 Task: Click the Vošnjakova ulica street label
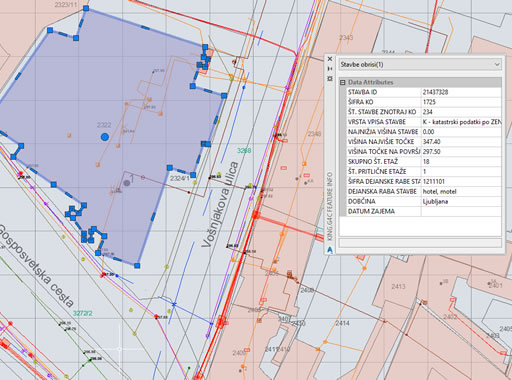coord(220,205)
